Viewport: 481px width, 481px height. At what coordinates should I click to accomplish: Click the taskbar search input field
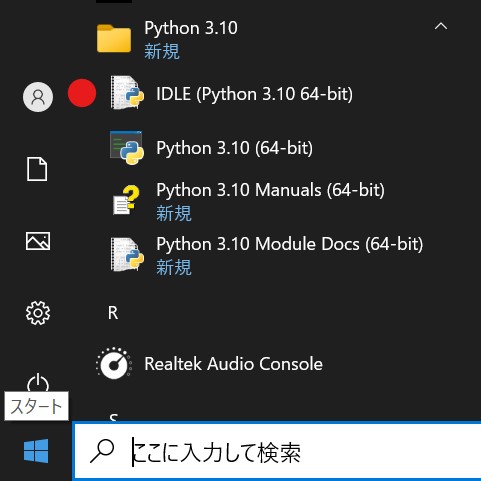click(x=277, y=451)
